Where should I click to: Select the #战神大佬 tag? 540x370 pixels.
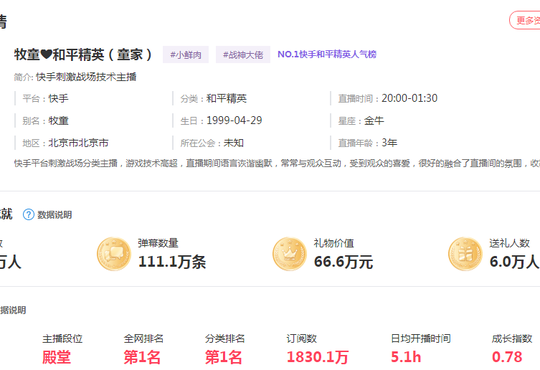point(243,54)
